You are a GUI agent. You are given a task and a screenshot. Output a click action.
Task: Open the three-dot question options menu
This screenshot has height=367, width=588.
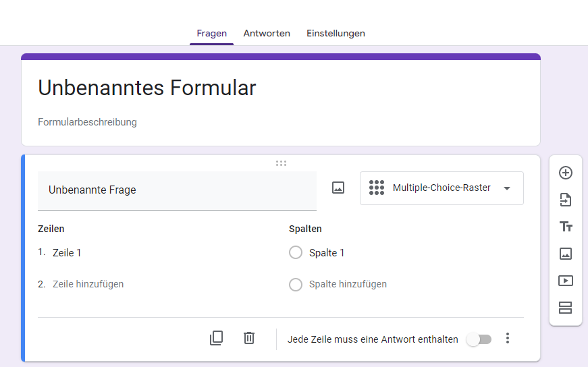508,339
